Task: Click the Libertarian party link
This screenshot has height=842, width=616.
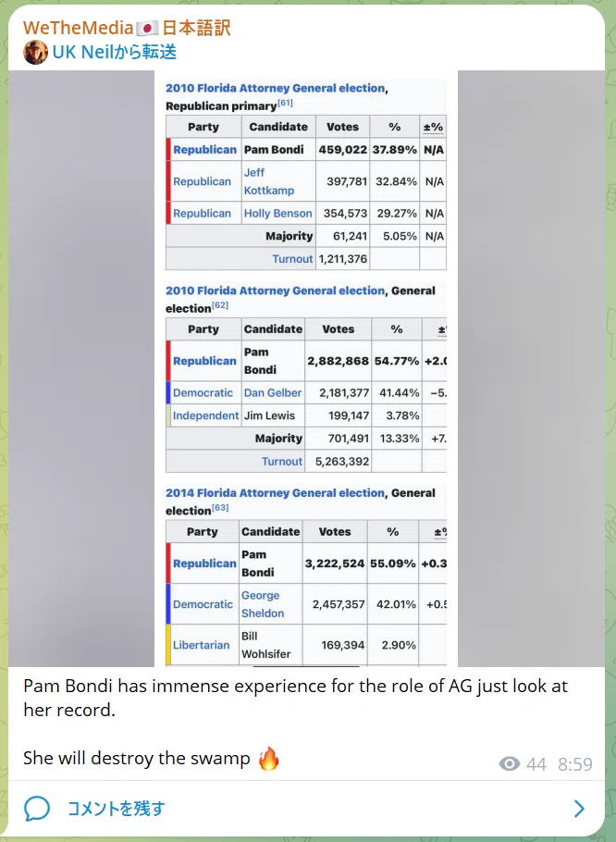Action: point(202,645)
